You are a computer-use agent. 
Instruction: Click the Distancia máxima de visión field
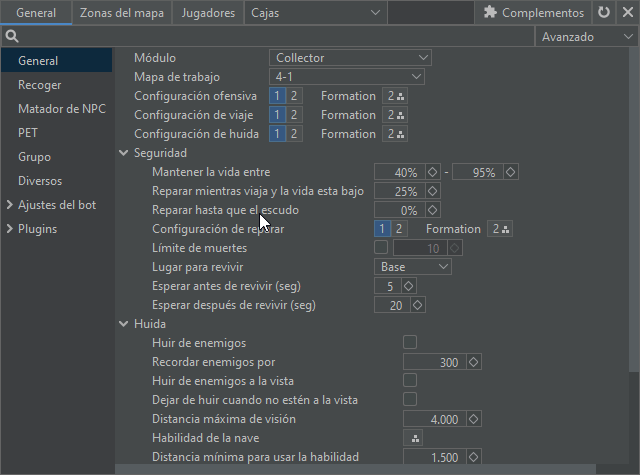coord(433,420)
